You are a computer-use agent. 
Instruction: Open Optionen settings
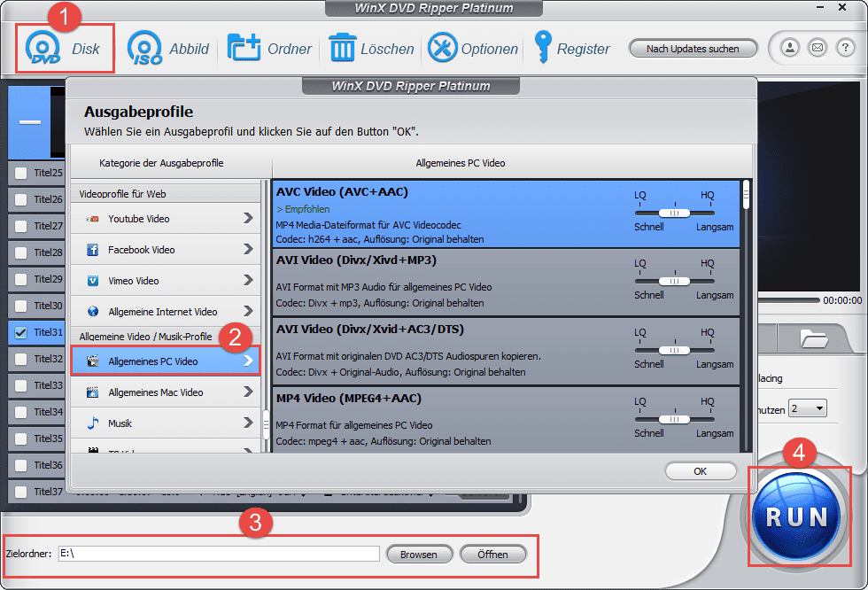click(443, 48)
